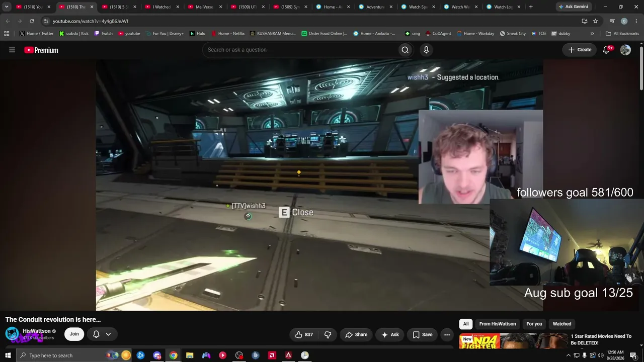Screen dimensions: 644x362
Task: Open YouTube notifications bell
Action: [607, 50]
